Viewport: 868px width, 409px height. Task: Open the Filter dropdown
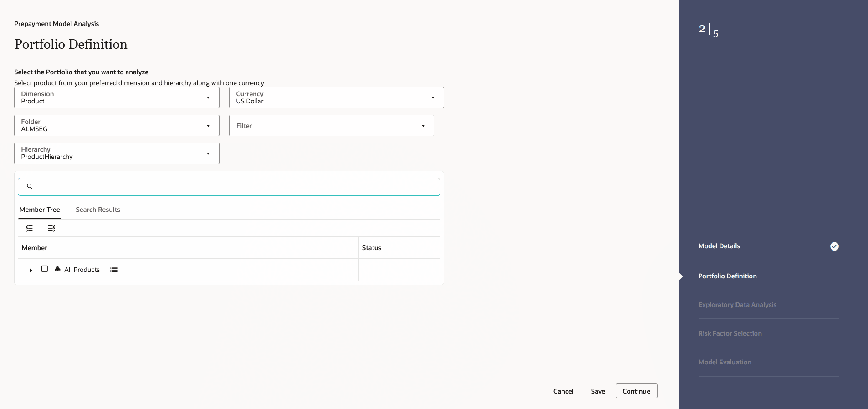click(x=332, y=125)
